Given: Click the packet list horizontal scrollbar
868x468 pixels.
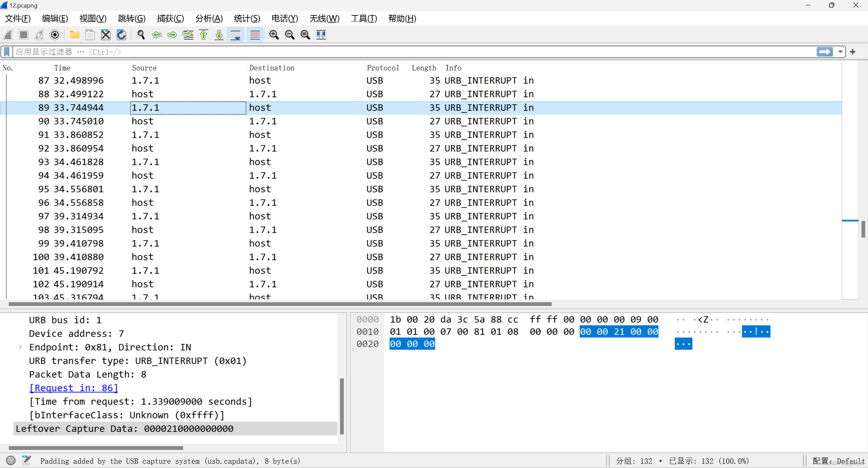Looking at the screenshot, I should (280, 304).
